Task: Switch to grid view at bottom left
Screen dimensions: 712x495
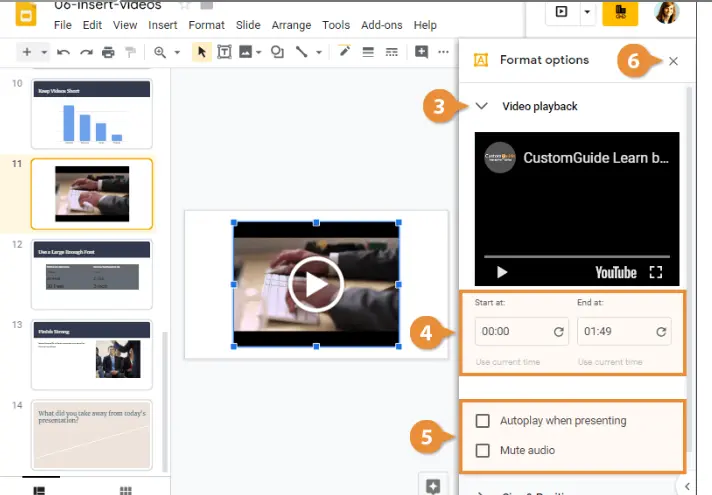Action: (127, 490)
